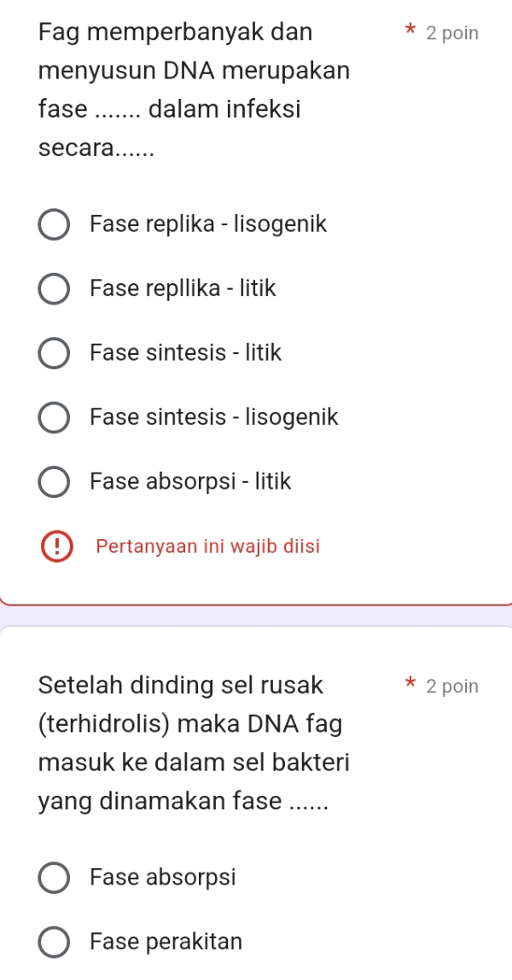
Task: Click the red asterisk on second question
Action: [x=409, y=684]
